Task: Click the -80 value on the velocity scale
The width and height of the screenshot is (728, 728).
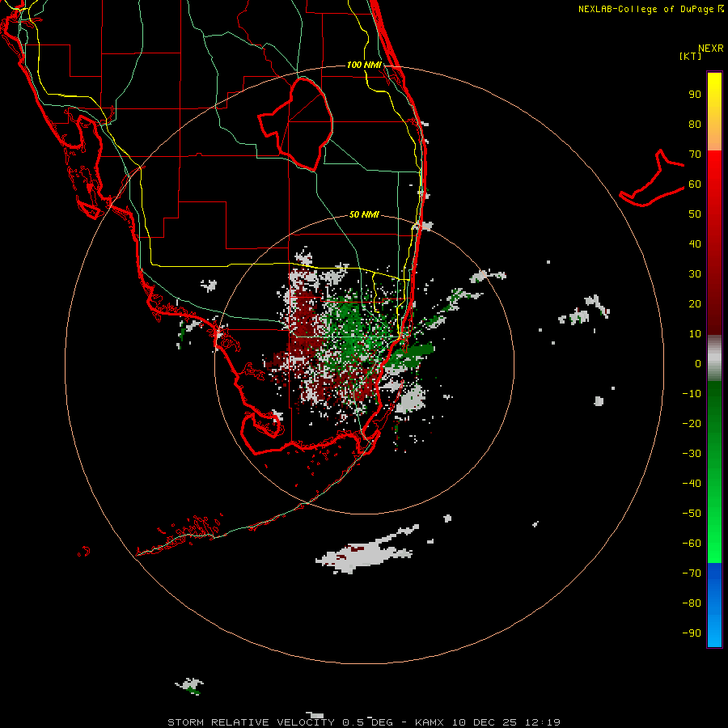Action: click(692, 603)
